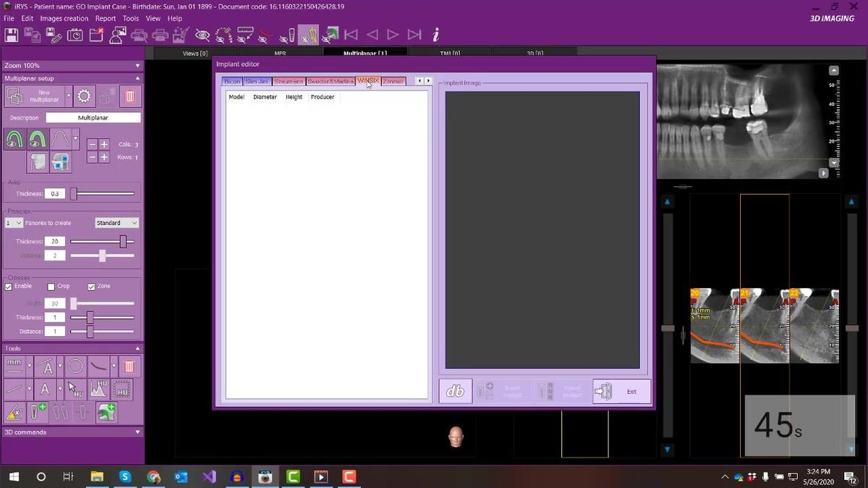Toggle the Crosses Enable checkbox

click(9, 287)
